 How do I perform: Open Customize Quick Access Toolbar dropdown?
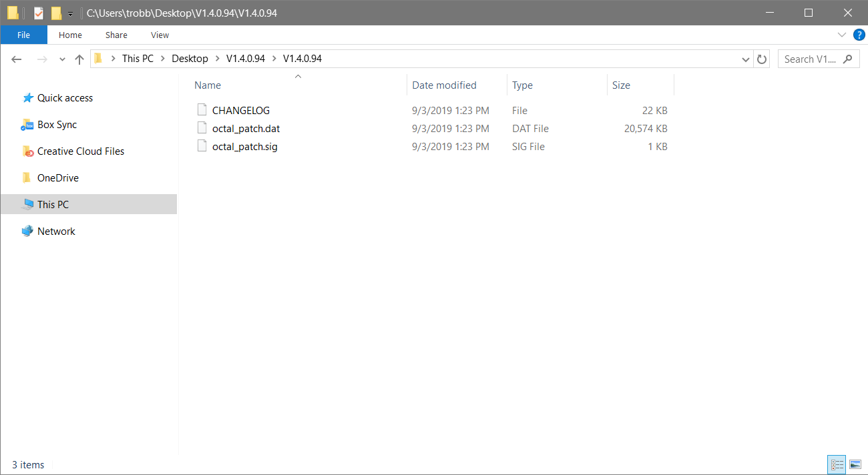point(70,14)
